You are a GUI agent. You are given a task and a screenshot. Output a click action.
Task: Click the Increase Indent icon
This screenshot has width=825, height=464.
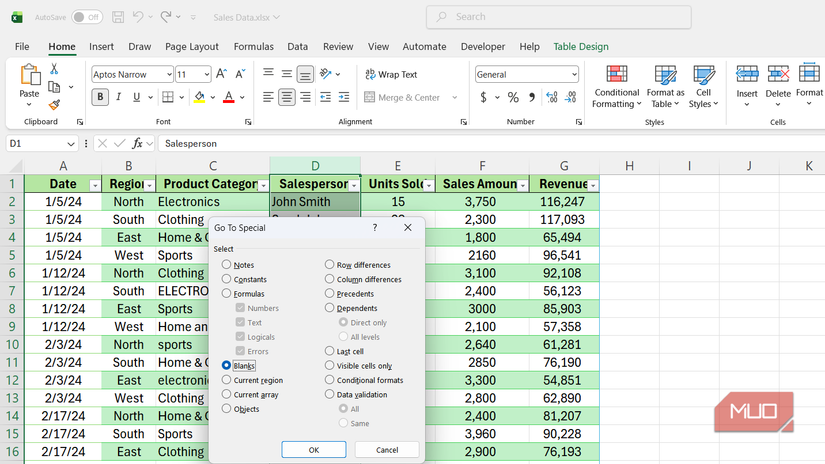344,97
